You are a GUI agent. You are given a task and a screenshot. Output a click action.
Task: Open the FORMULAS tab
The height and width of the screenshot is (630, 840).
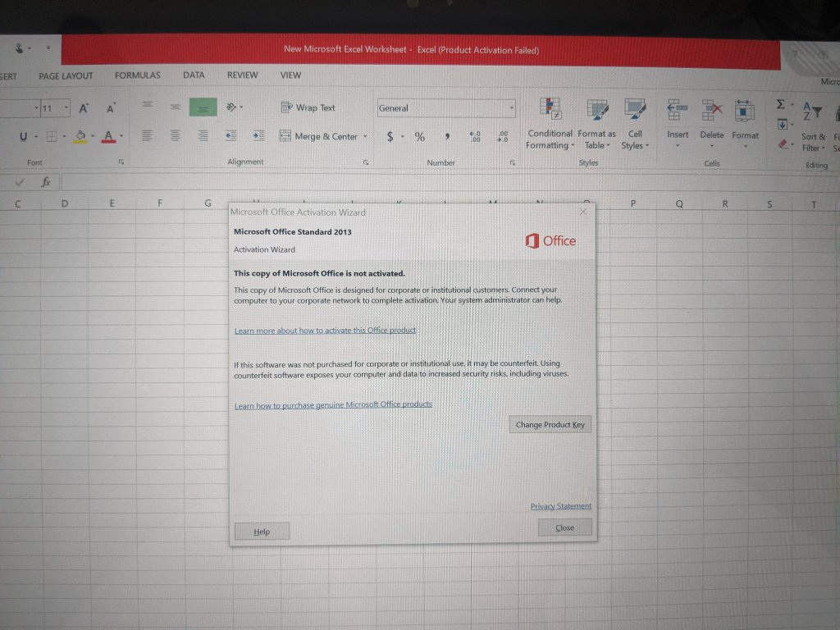tap(138, 75)
